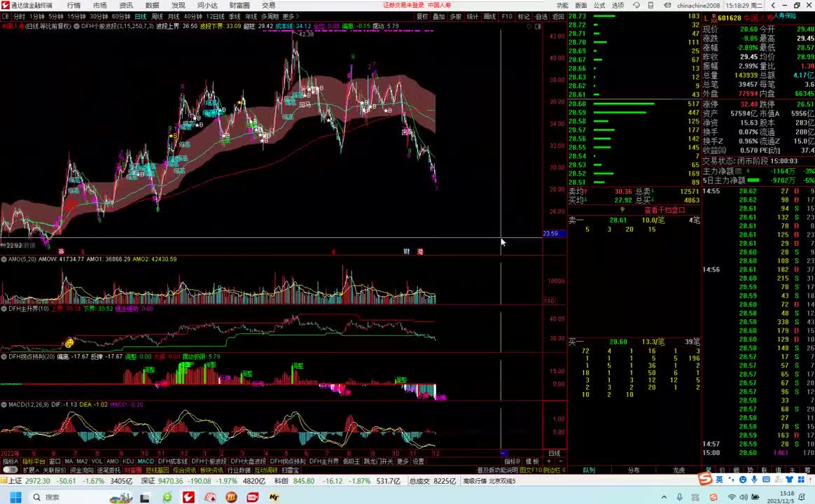Click the plus zoom-in button
This screenshot has height=504, width=815.
point(548,461)
